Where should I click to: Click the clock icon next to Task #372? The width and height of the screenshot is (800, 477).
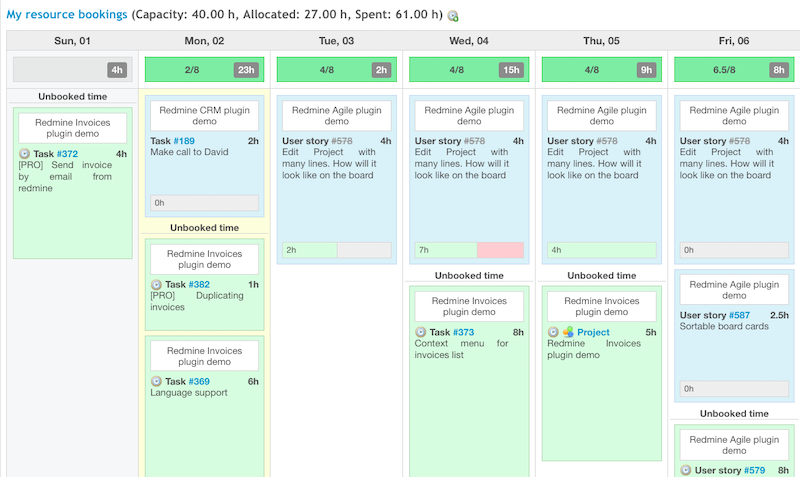(x=24, y=154)
